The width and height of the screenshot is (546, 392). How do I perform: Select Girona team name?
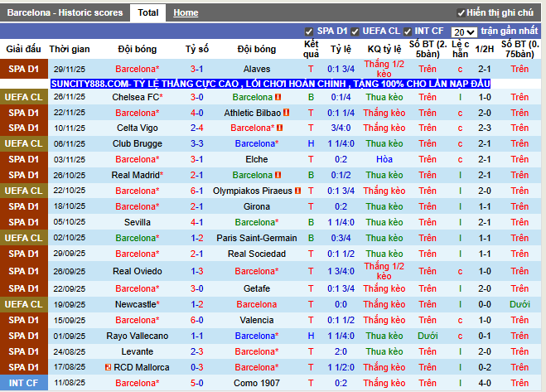click(x=257, y=206)
